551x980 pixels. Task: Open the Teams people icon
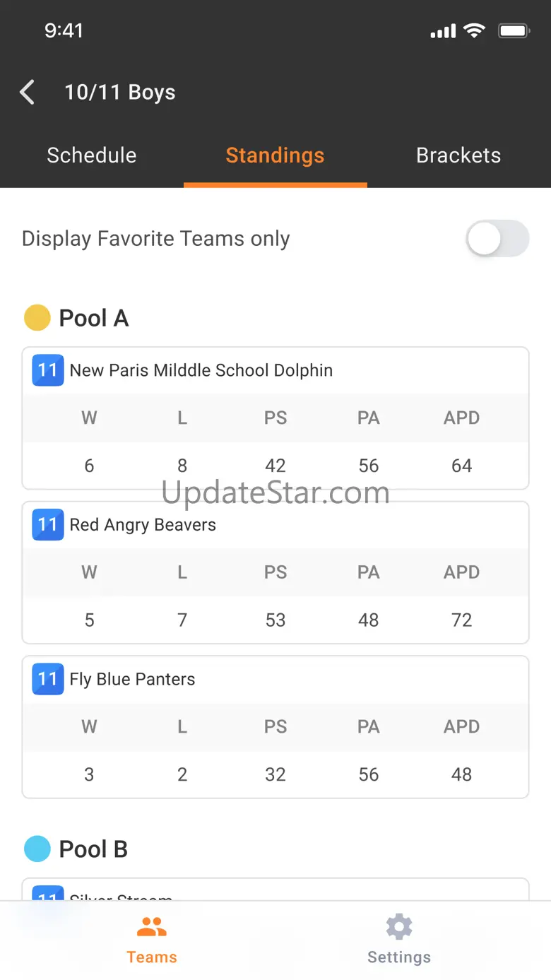pos(152,927)
